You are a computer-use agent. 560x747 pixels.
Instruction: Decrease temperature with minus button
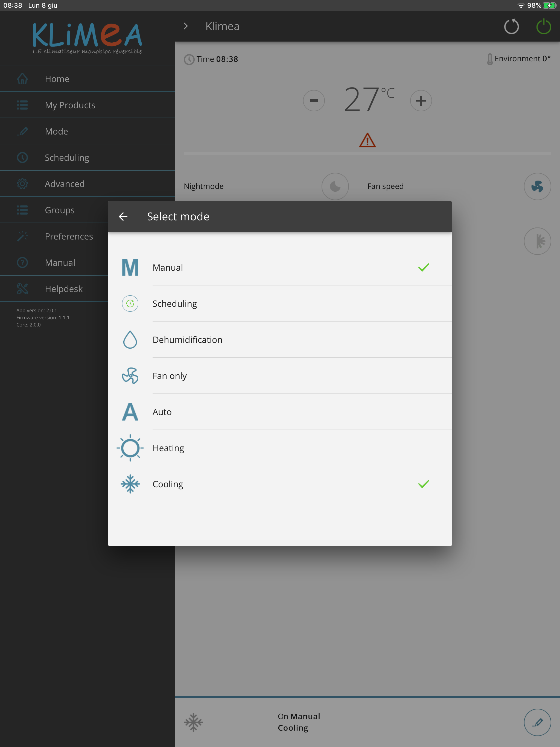(313, 100)
